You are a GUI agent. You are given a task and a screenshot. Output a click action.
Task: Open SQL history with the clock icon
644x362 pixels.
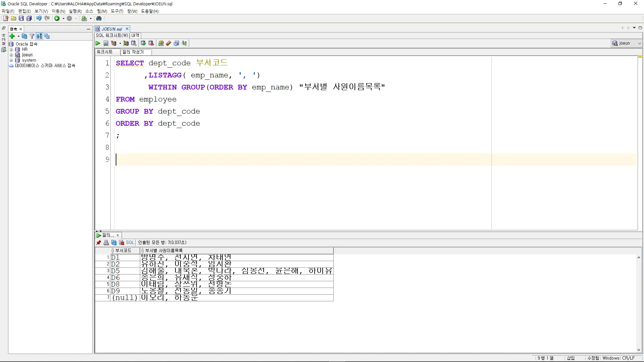pyautogui.click(x=176, y=43)
